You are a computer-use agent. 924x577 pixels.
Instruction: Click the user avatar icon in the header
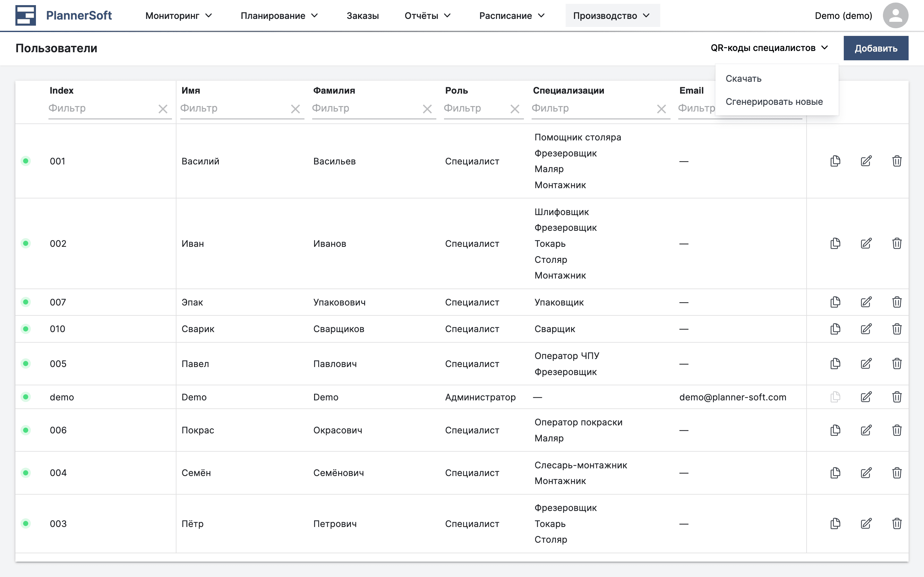tap(895, 16)
